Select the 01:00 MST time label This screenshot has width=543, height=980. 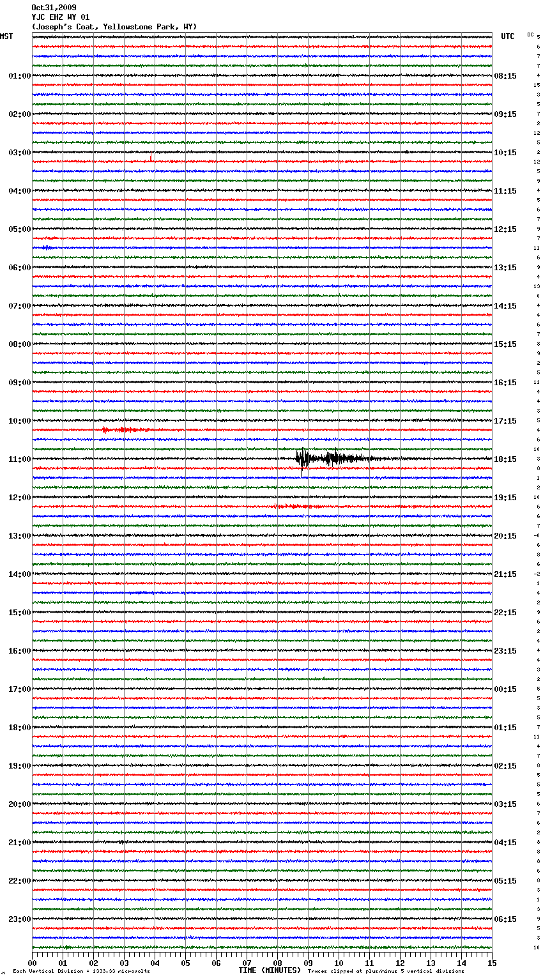20,76
